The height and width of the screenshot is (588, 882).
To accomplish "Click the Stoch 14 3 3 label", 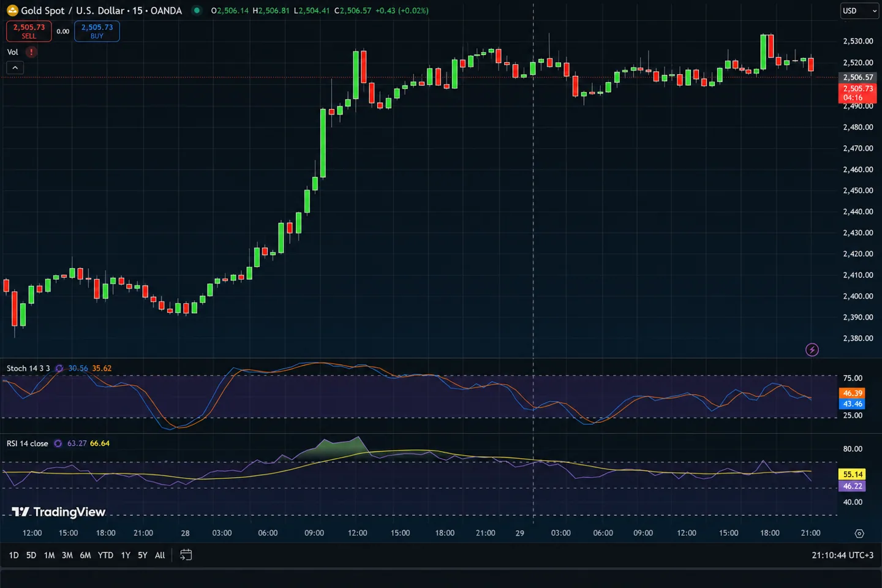I will 28,368.
